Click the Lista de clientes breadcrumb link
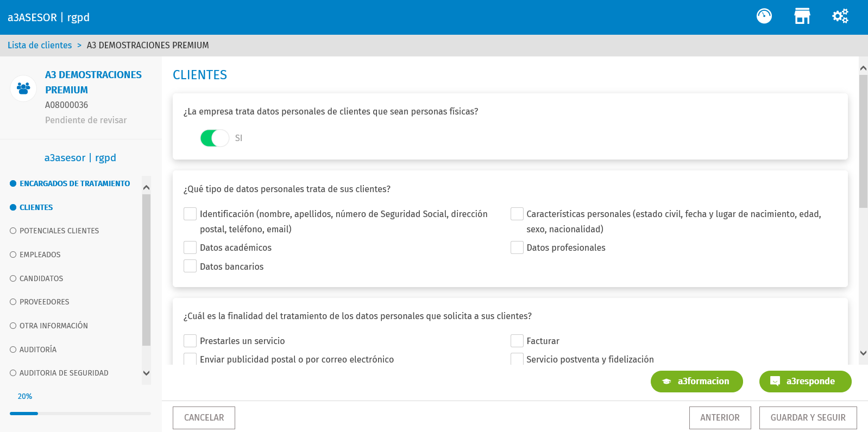This screenshot has width=868, height=432. 40,45
